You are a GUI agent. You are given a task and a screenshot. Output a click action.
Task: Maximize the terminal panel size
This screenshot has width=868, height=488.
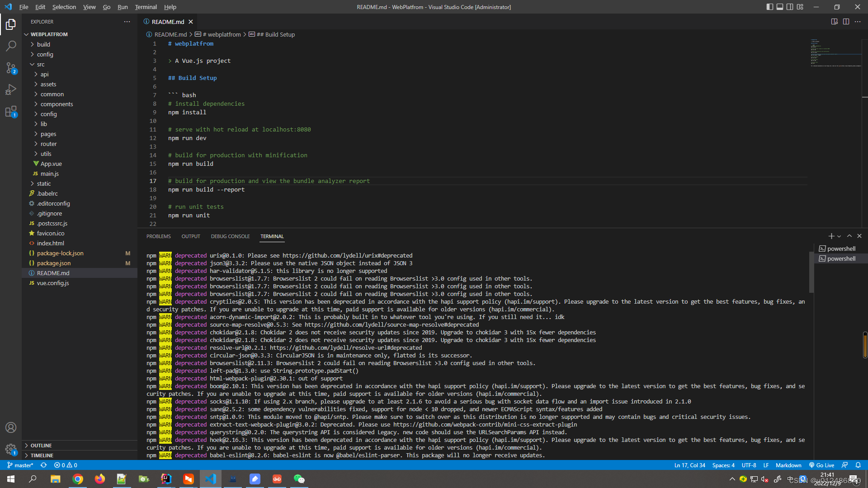(849, 236)
